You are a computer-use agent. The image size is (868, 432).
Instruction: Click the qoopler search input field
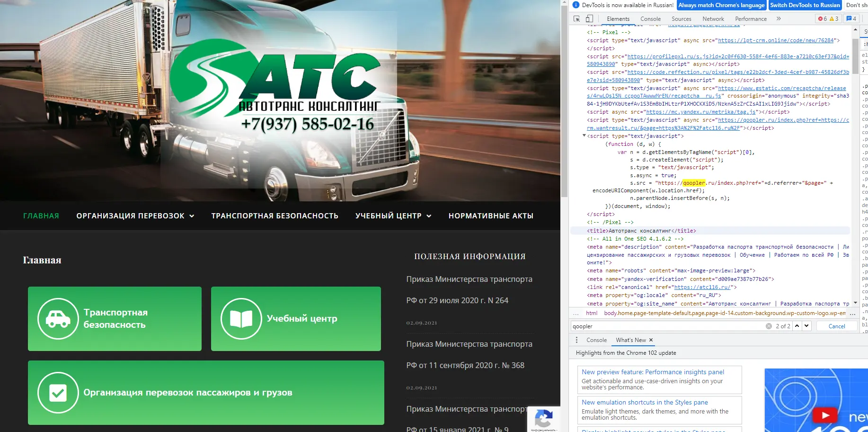(667, 326)
